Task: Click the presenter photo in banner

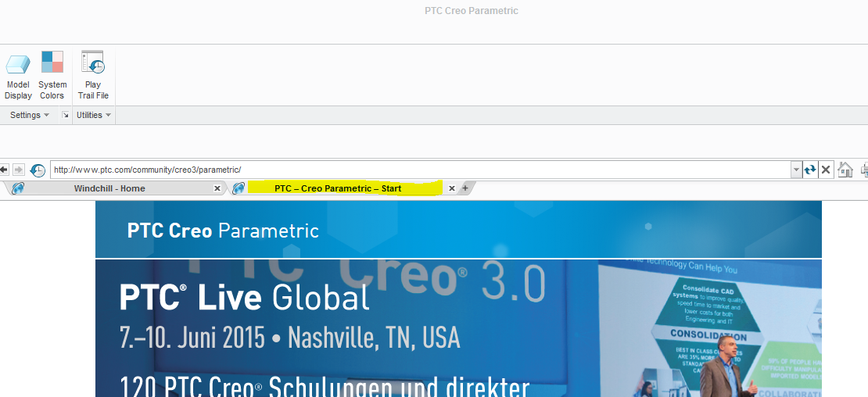Action: [728, 367]
